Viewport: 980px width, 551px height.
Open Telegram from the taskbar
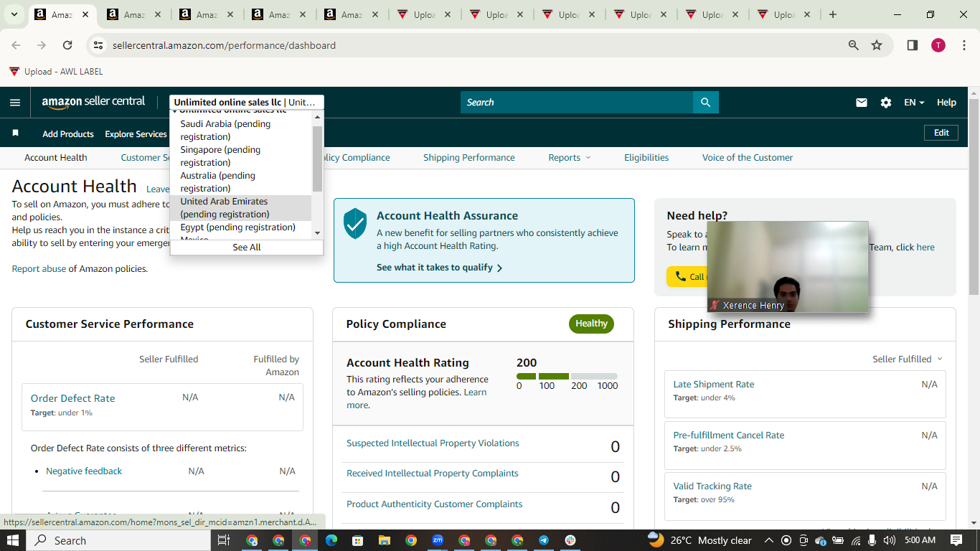tap(544, 540)
